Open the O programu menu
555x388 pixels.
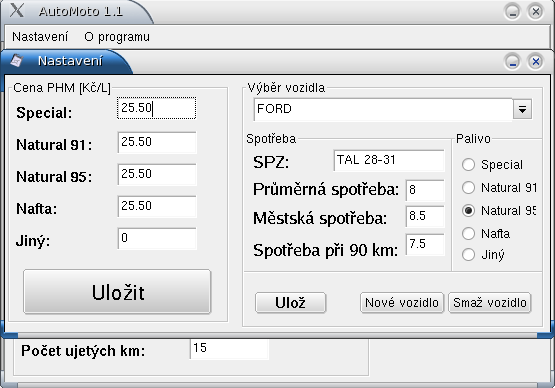[117, 37]
